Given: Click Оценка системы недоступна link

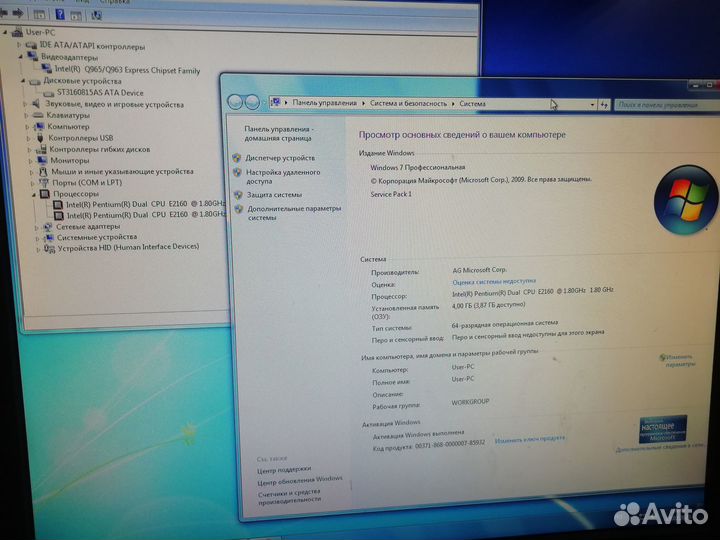Looking at the screenshot, I should pyautogui.click(x=494, y=281).
